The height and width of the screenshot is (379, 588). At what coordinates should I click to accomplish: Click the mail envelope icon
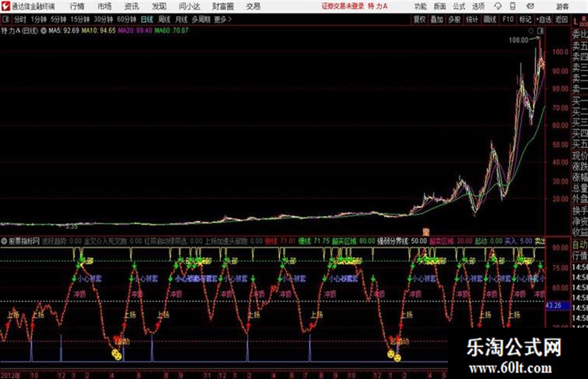[x=530, y=6]
